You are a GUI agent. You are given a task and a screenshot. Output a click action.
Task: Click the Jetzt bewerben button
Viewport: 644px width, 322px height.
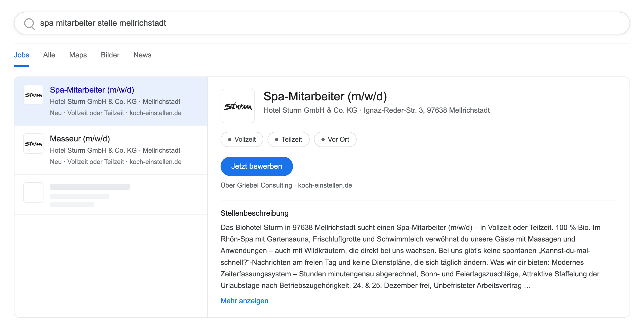point(257,166)
